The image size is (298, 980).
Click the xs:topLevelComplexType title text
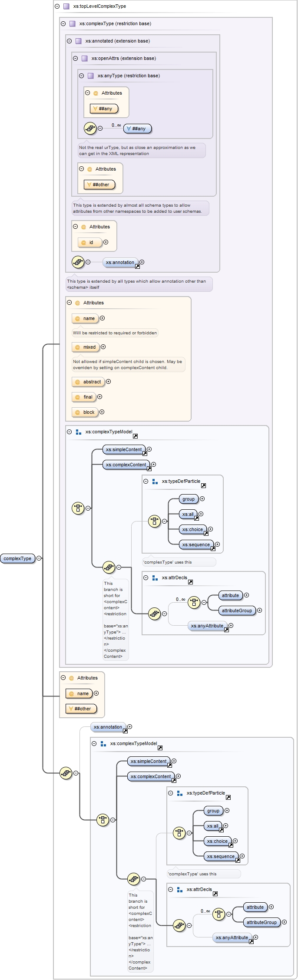point(100,7)
